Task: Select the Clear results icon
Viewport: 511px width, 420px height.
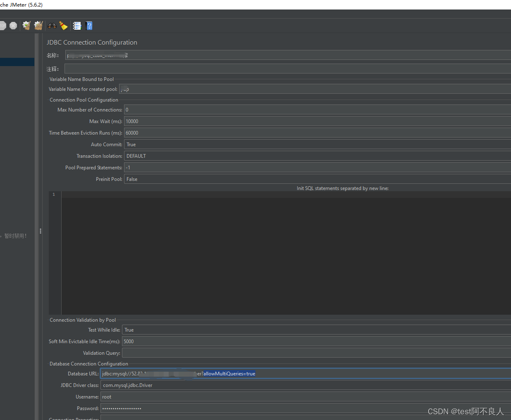Action: coord(26,25)
